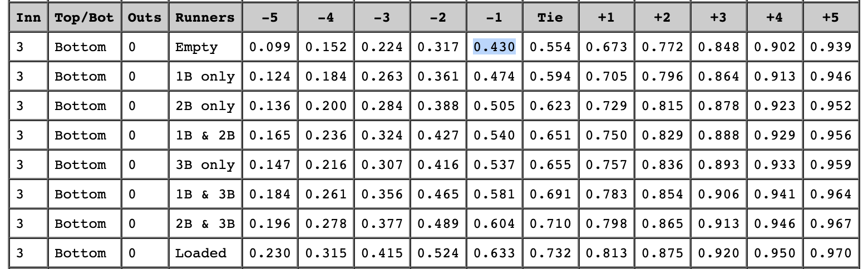Click the 0.655 Tie value for 3B only
The image size is (868, 269).
point(550,165)
